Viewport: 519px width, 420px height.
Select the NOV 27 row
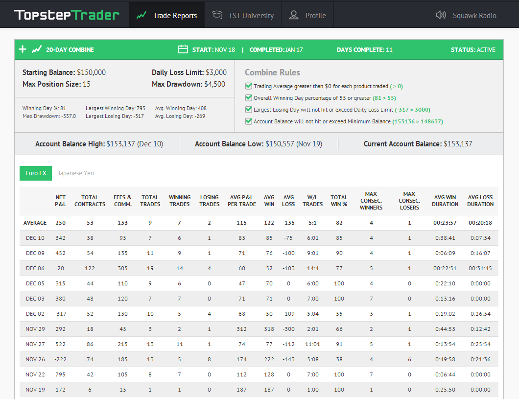(x=259, y=344)
